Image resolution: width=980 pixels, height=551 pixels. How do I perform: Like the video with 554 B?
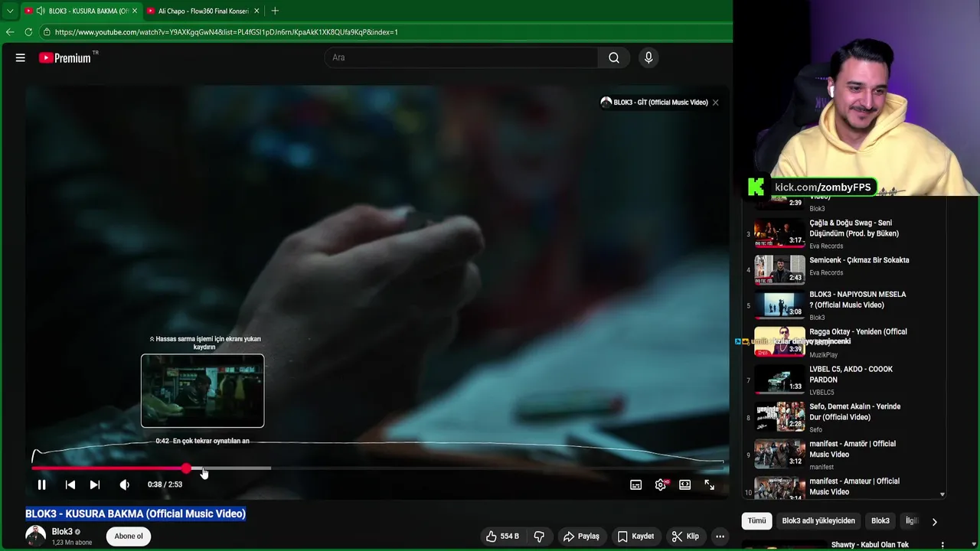tap(502, 536)
